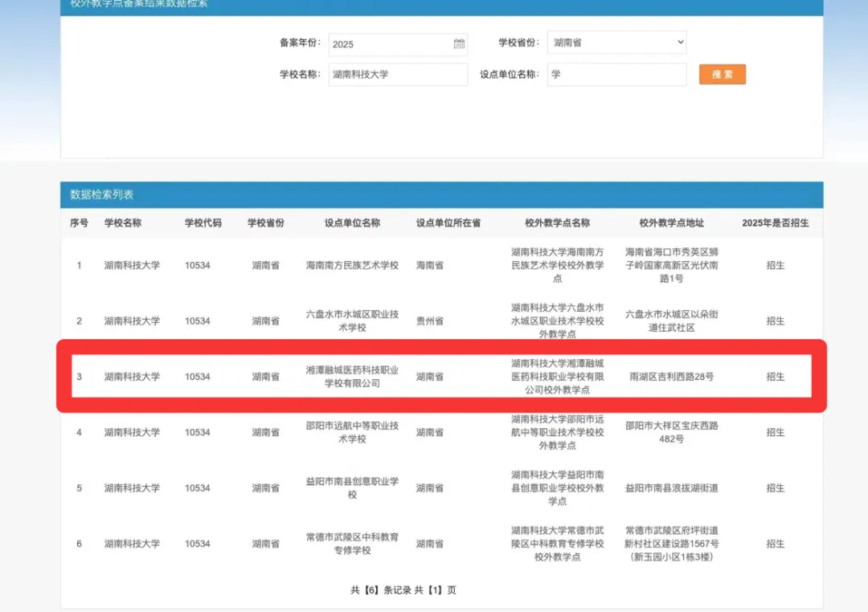This screenshot has width=868, height=612.
Task: Select the 海南南方民族艺术学校 cell in row 1
Action: 352,265
